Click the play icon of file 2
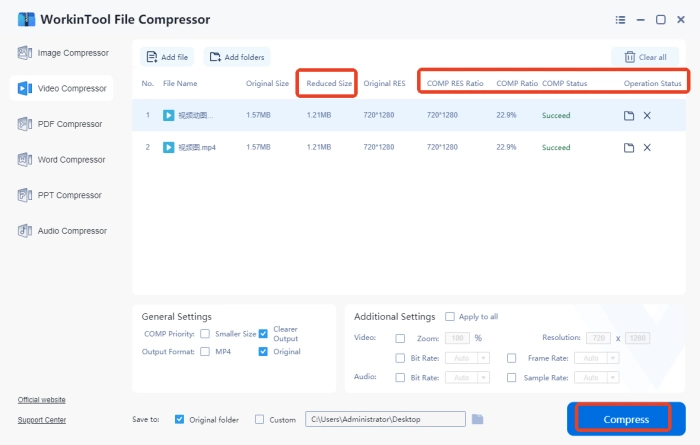Screen dimensions: 700x445 point(168,148)
